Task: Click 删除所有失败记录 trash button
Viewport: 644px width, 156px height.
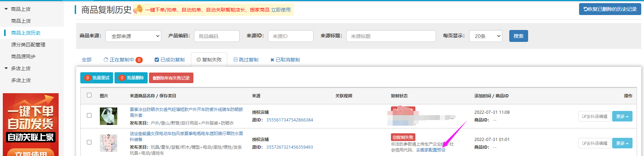Action: pos(171,78)
